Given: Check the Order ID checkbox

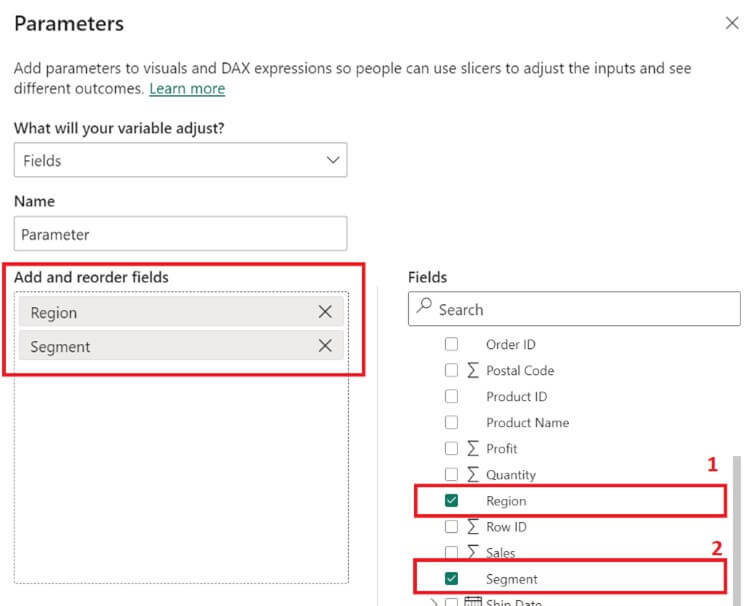Looking at the screenshot, I should tap(451, 344).
